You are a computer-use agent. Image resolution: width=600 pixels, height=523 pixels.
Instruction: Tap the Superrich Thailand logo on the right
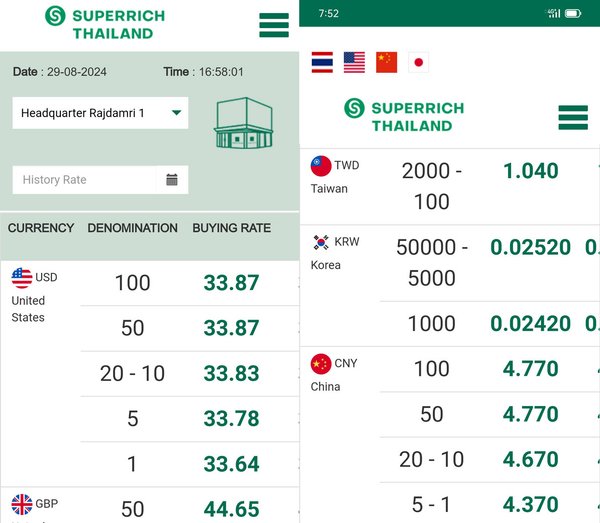coord(404,116)
